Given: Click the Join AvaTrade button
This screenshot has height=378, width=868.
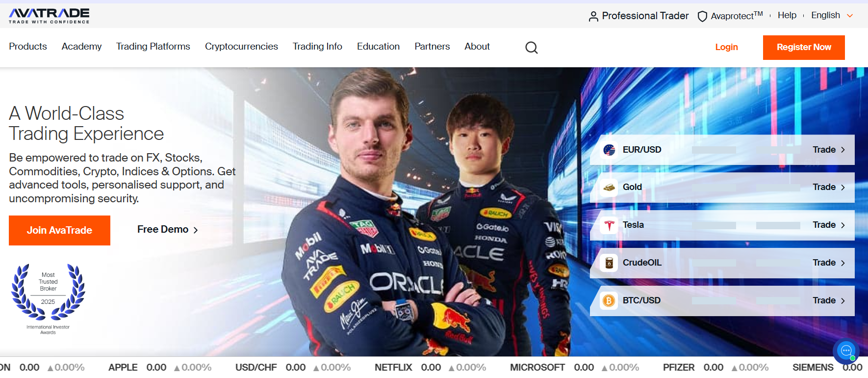Looking at the screenshot, I should (59, 230).
